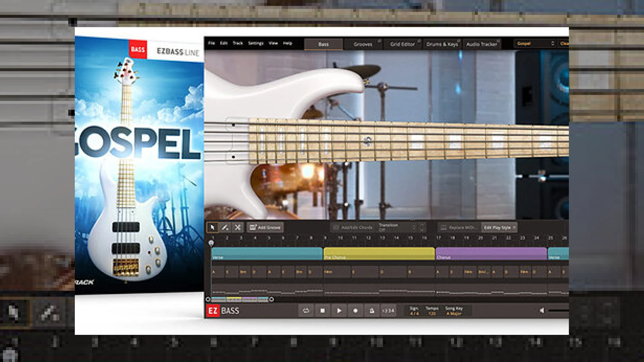Click bar 9 on the timeline ruler
Viewport: 644px width, 362px height.
click(325, 238)
